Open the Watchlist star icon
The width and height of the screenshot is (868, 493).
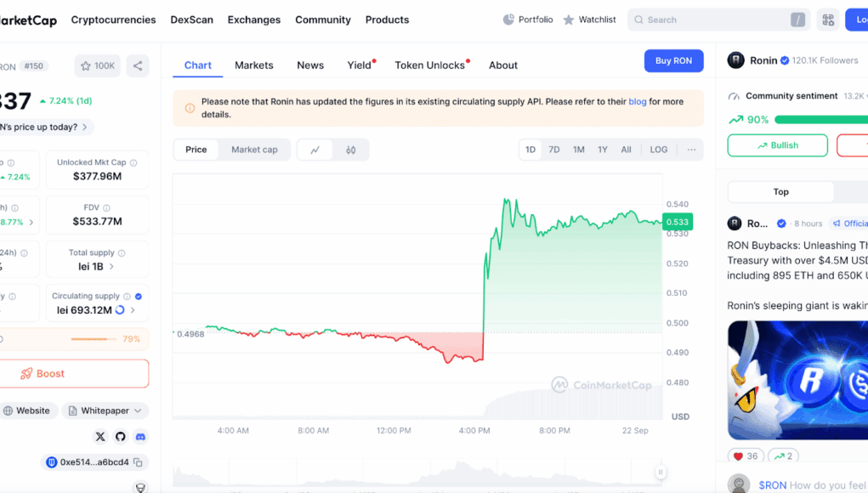[x=569, y=20]
